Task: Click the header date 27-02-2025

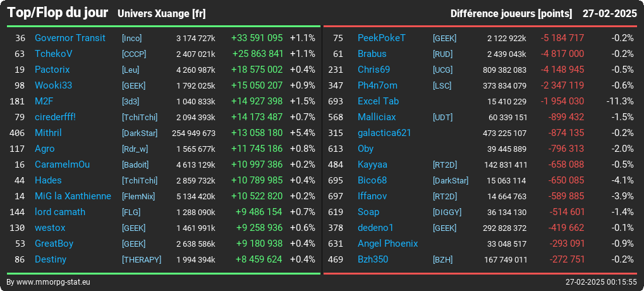Action: [x=609, y=13]
